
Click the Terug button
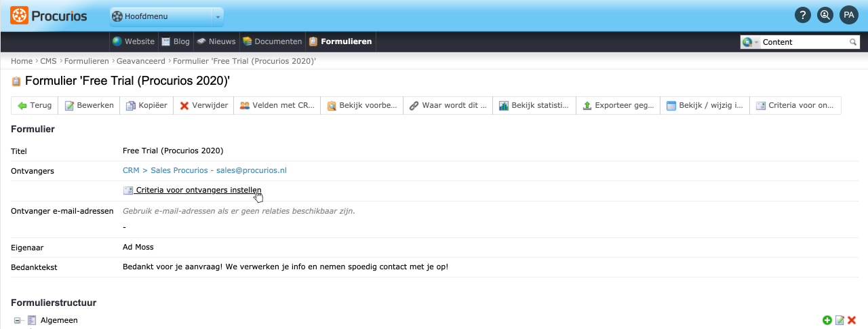tap(35, 106)
